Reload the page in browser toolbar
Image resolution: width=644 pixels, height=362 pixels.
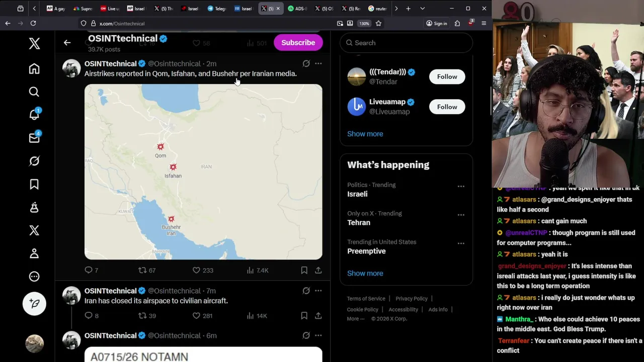pyautogui.click(x=33, y=23)
